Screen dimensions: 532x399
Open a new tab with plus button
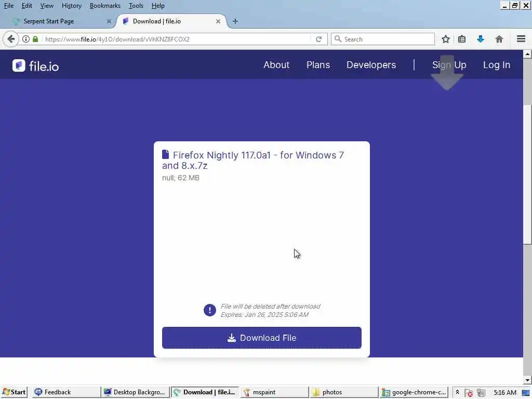click(x=235, y=21)
